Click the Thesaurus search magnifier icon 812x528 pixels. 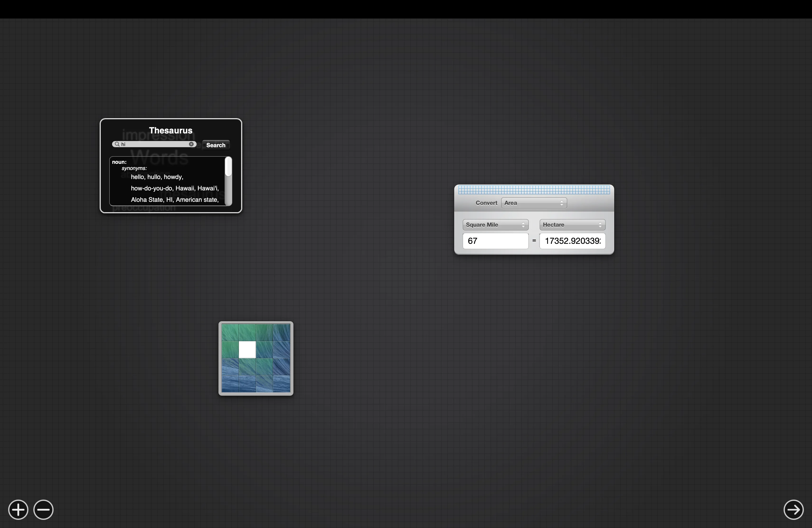point(117,144)
